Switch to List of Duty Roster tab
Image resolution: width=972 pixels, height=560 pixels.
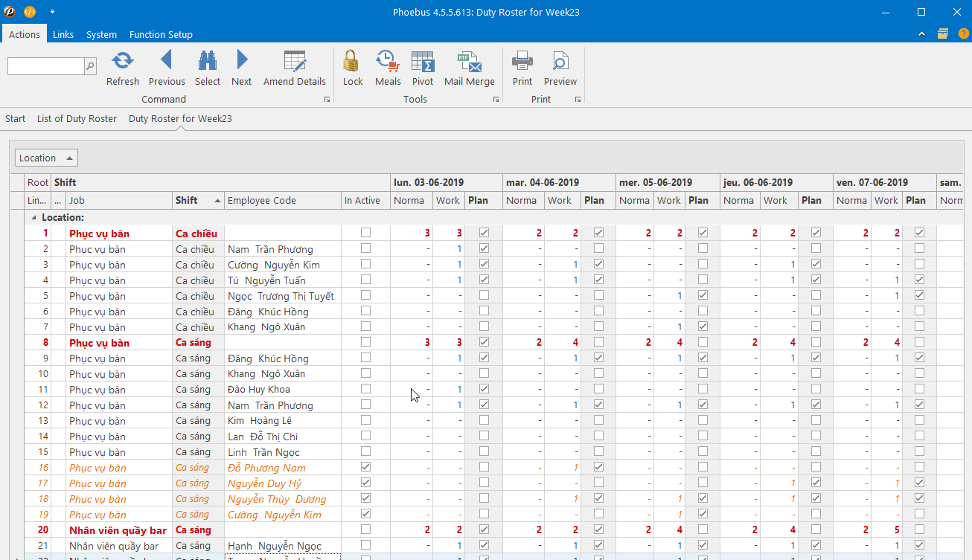pyautogui.click(x=77, y=118)
